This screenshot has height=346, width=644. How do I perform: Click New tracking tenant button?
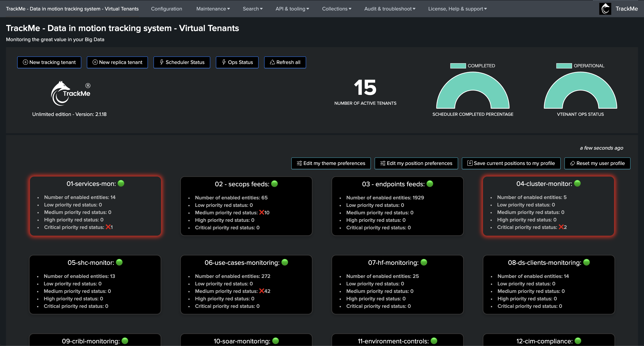[49, 62]
